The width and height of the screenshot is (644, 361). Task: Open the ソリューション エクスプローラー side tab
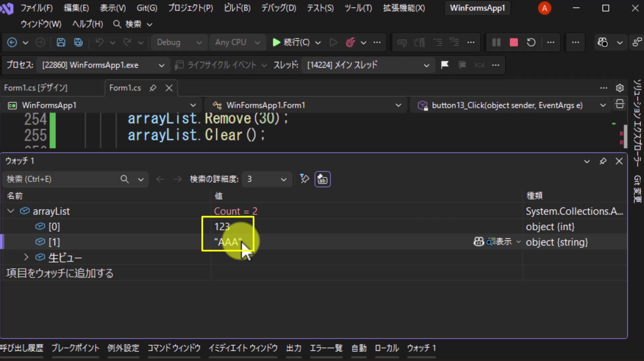(x=638, y=123)
